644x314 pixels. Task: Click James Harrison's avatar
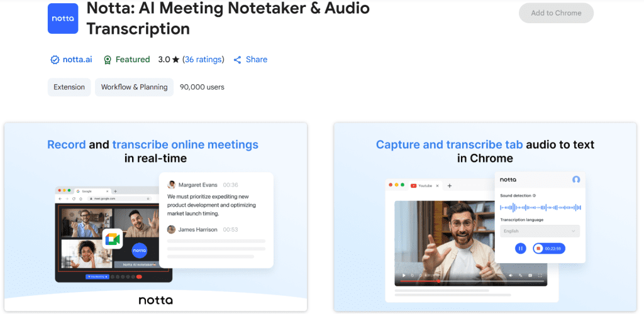[x=171, y=230]
